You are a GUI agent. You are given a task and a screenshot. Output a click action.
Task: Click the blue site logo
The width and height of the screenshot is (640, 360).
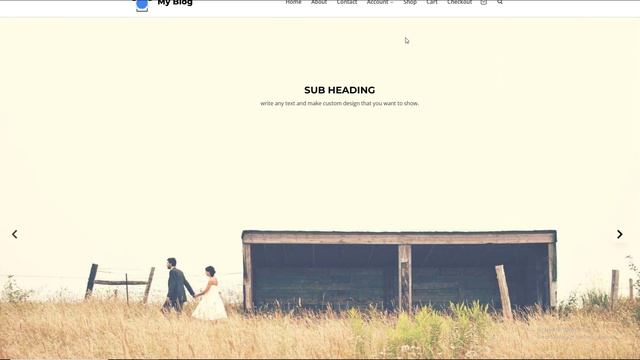tap(142, 5)
